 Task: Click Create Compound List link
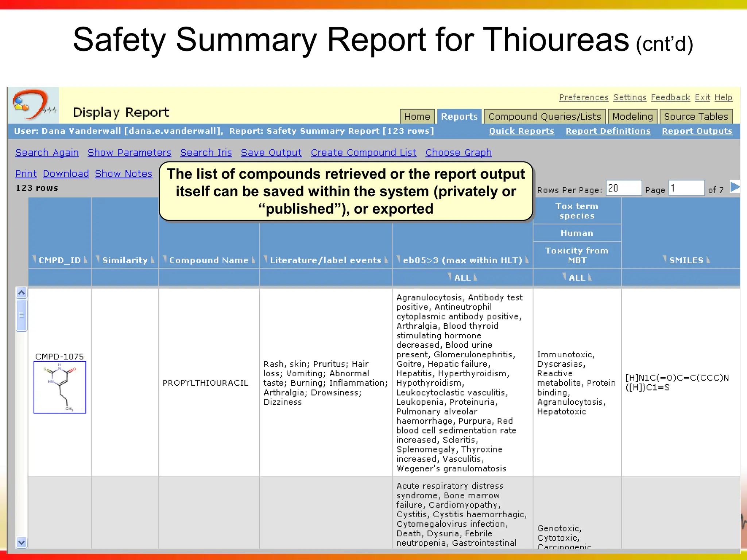click(x=363, y=153)
